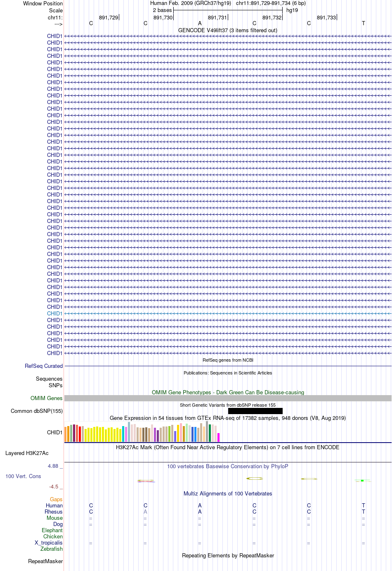Select the light blue highlighted CHID1 transcript label
This screenshot has height=571, width=392.
click(54, 313)
